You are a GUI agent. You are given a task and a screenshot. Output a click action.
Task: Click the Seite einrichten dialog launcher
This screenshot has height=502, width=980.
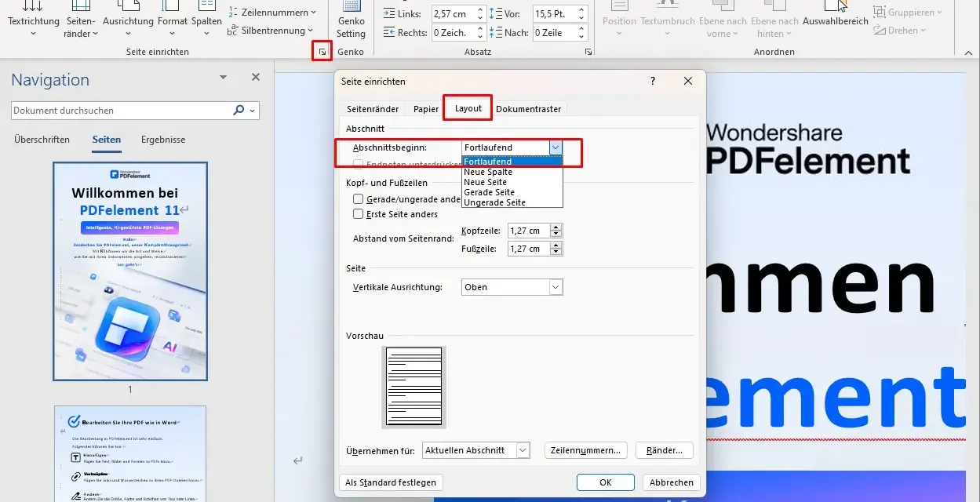click(x=322, y=52)
